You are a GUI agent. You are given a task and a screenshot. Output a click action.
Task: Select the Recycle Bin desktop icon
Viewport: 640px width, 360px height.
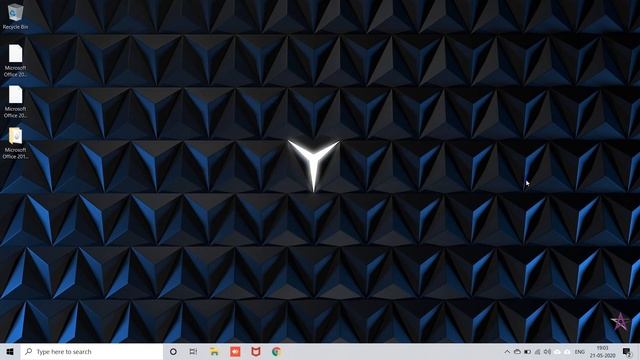coord(15,16)
